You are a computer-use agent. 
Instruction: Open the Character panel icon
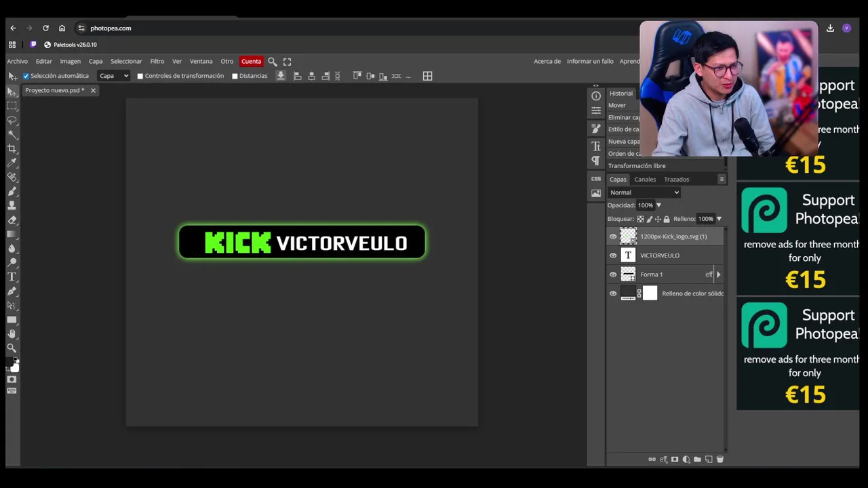coord(596,146)
